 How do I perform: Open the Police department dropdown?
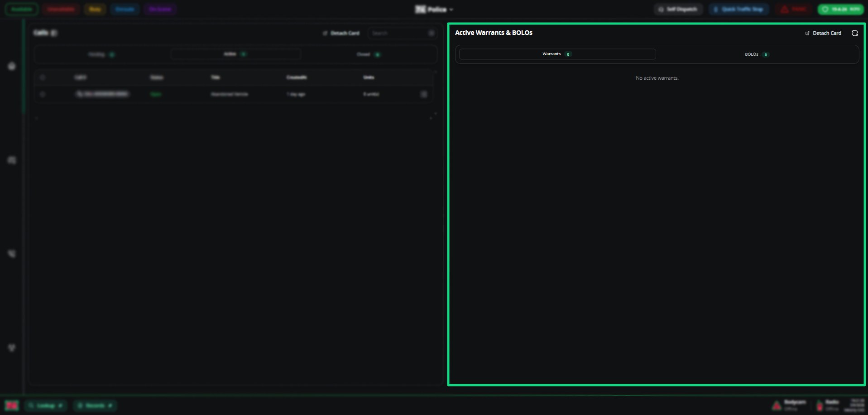[x=434, y=10]
